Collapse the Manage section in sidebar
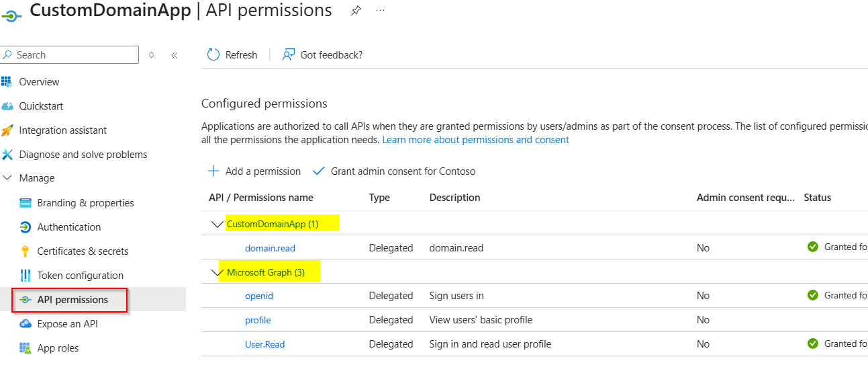The height and width of the screenshot is (365, 868). point(7,178)
